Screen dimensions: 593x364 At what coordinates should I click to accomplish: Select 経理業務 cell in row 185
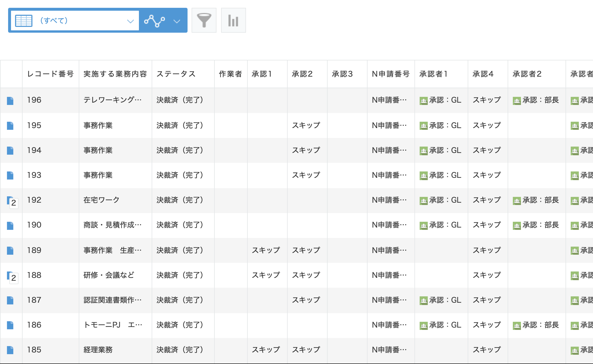click(x=115, y=350)
